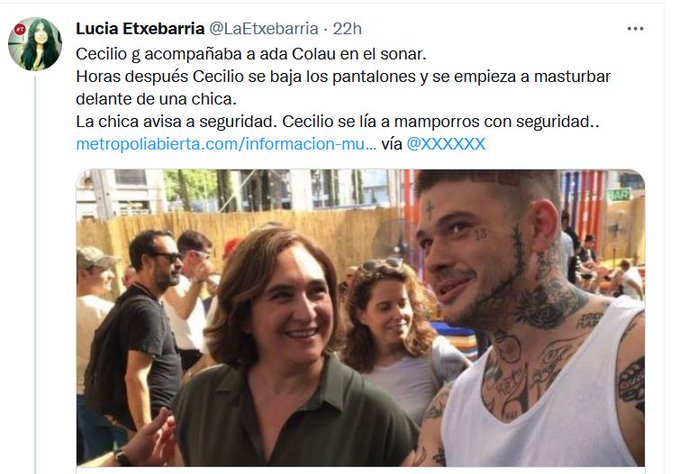The width and height of the screenshot is (679, 474).
Task: Open the metropoliabierta.com article link
Action: click(x=226, y=144)
